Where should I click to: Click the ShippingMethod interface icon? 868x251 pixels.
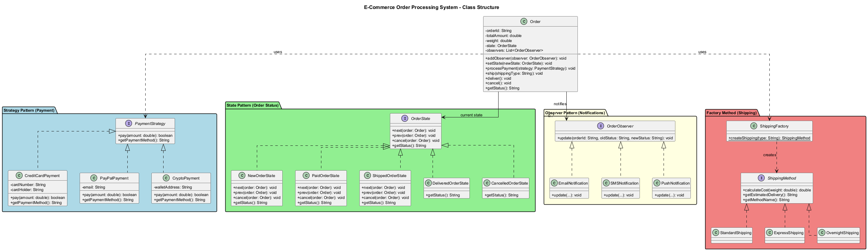pos(761,178)
